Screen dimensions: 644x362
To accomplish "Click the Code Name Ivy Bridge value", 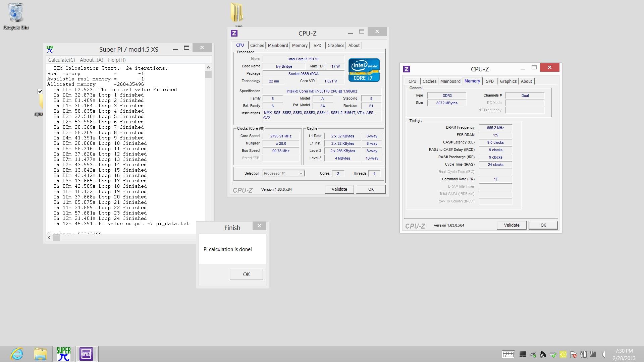I will (284, 66).
